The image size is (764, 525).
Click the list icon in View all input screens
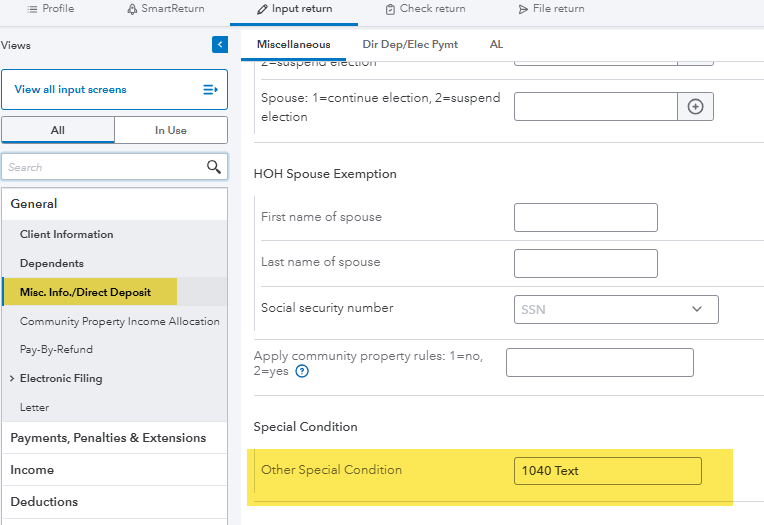tap(210, 90)
